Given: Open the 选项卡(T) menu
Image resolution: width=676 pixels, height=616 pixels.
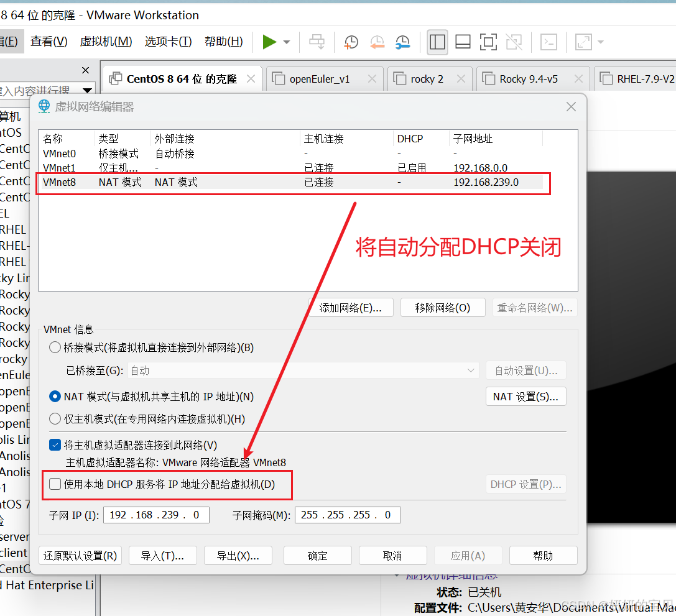Looking at the screenshot, I should coord(168,42).
